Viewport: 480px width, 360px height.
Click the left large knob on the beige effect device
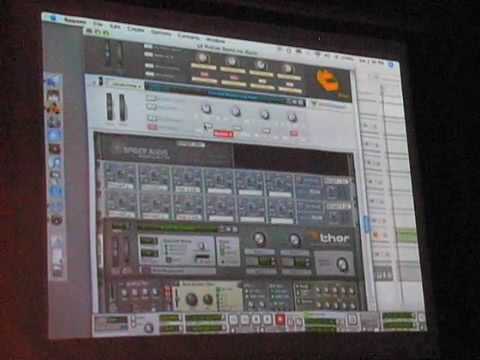(x=191, y=299)
